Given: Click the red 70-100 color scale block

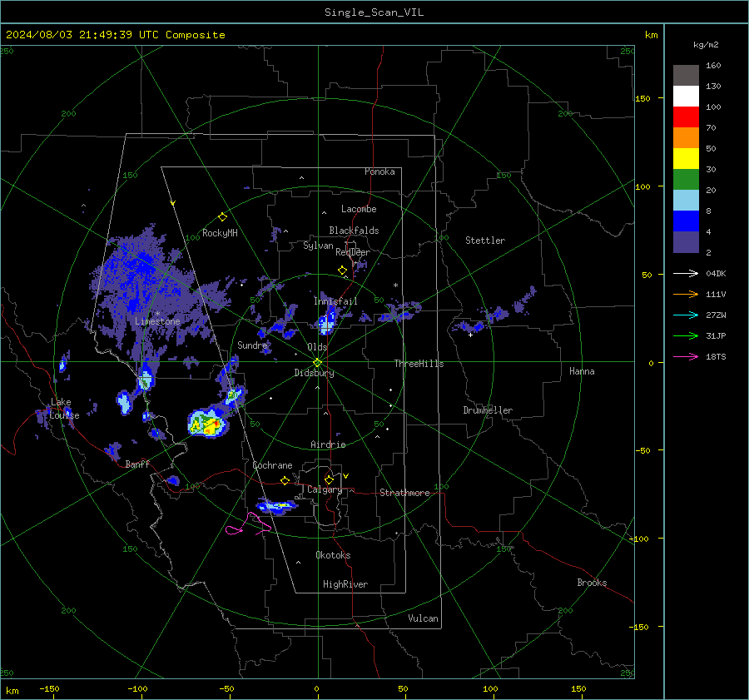Looking at the screenshot, I should click(686, 117).
